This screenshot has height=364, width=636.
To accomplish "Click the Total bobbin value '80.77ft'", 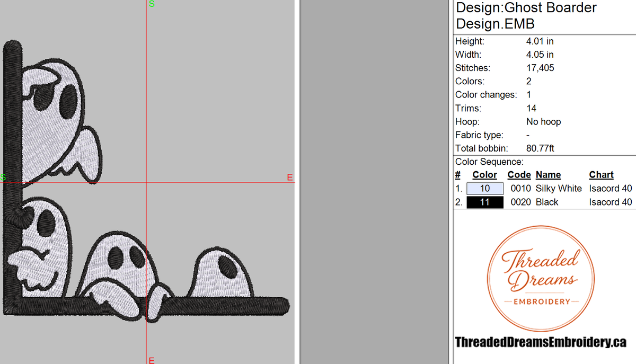I will [x=540, y=149].
